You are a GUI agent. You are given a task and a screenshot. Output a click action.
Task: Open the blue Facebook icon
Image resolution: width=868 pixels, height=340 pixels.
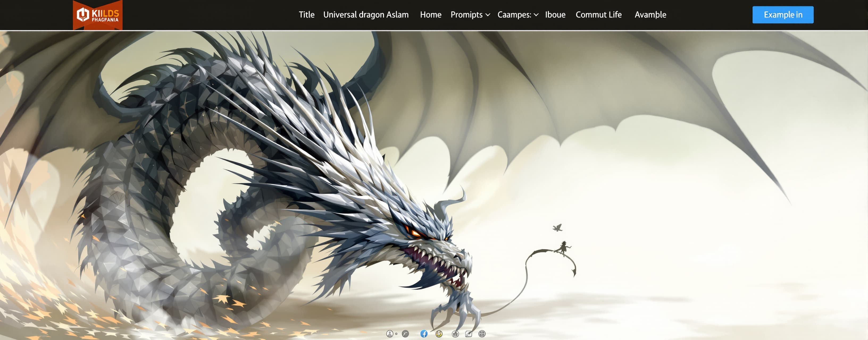point(424,334)
